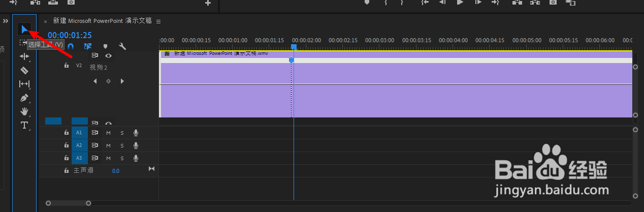
Task: Open source monitor button editor plus
Action: tap(208, 3)
